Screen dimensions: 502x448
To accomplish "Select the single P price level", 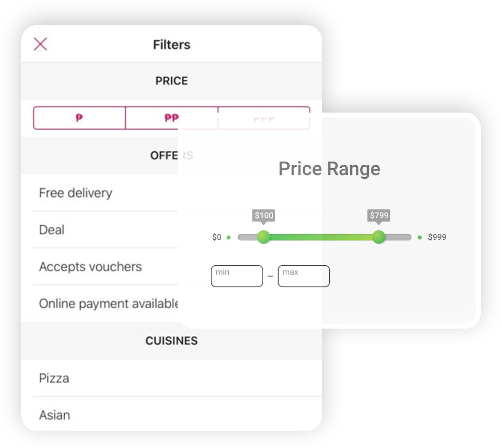I will [79, 118].
